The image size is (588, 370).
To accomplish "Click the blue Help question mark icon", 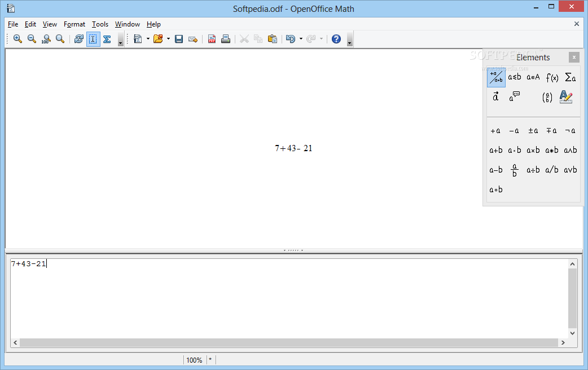I will point(336,38).
